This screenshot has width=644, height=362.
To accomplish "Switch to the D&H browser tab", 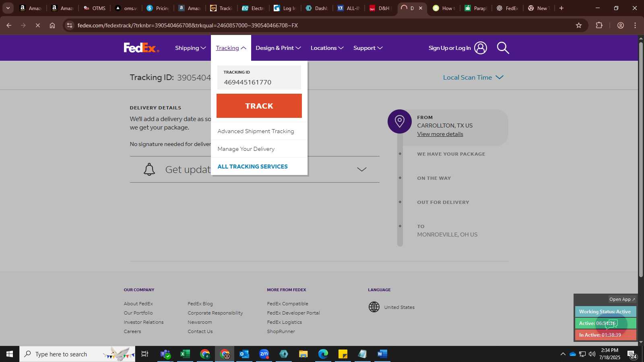I will click(x=380, y=8).
